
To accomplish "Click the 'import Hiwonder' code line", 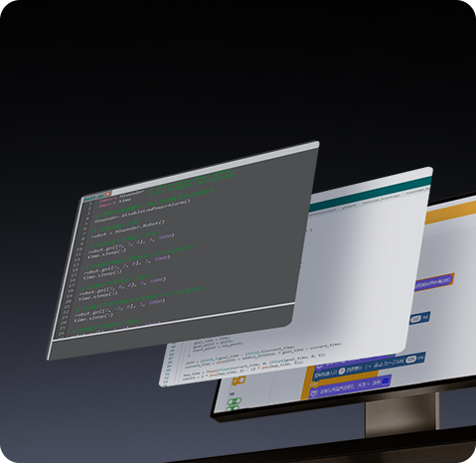I will click(122, 197).
